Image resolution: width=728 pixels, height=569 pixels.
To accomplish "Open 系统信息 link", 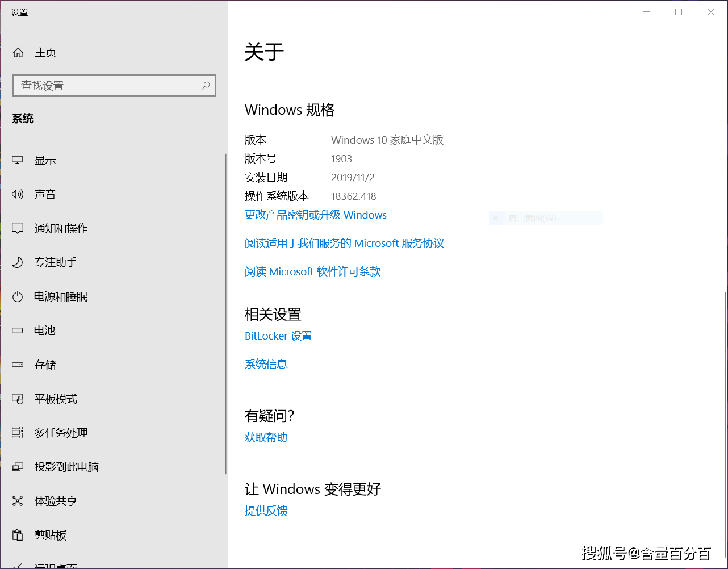I will (x=266, y=364).
